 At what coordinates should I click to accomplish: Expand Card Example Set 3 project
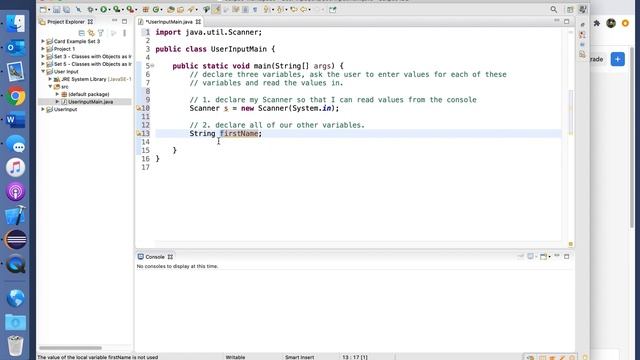43,41
